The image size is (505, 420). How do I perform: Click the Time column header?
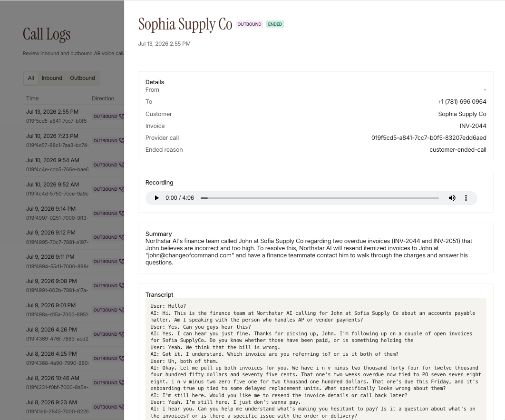[x=32, y=98]
